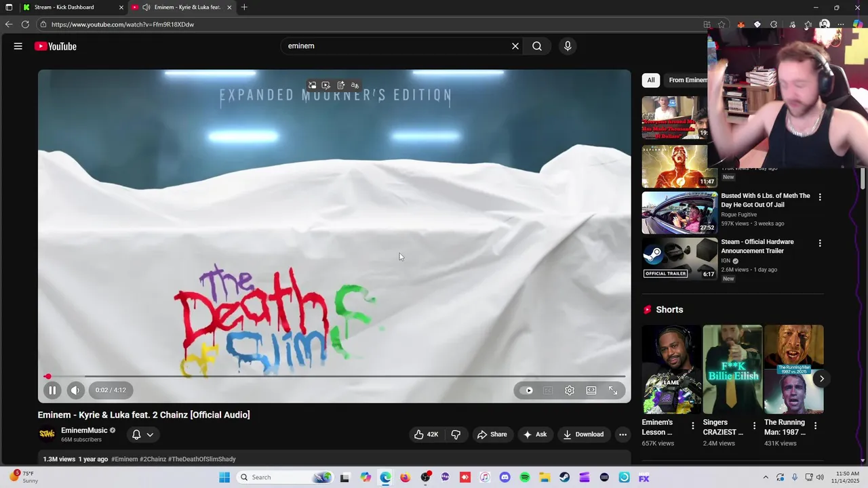This screenshot has height=488, width=868.
Task: Play the Billie Eilish short thumbnail
Action: pyautogui.click(x=732, y=369)
